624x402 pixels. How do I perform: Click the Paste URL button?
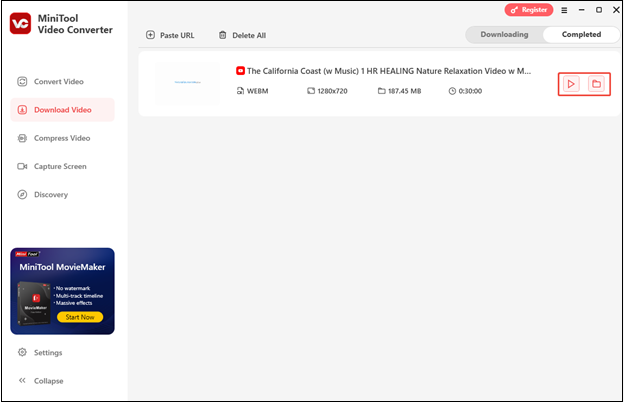pyautogui.click(x=170, y=35)
